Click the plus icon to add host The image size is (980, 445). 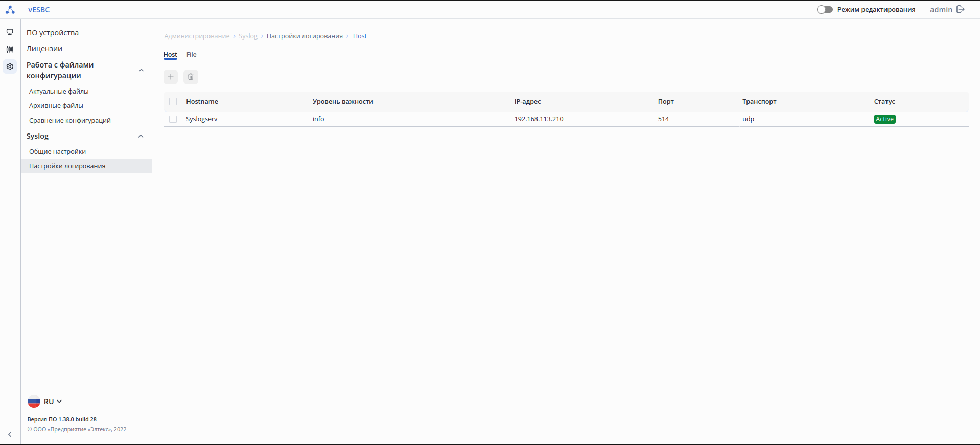pyautogui.click(x=171, y=77)
